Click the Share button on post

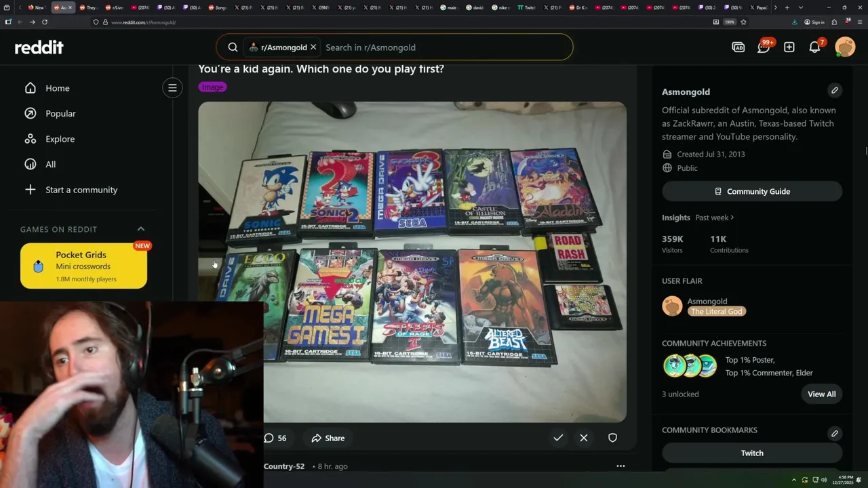328,438
